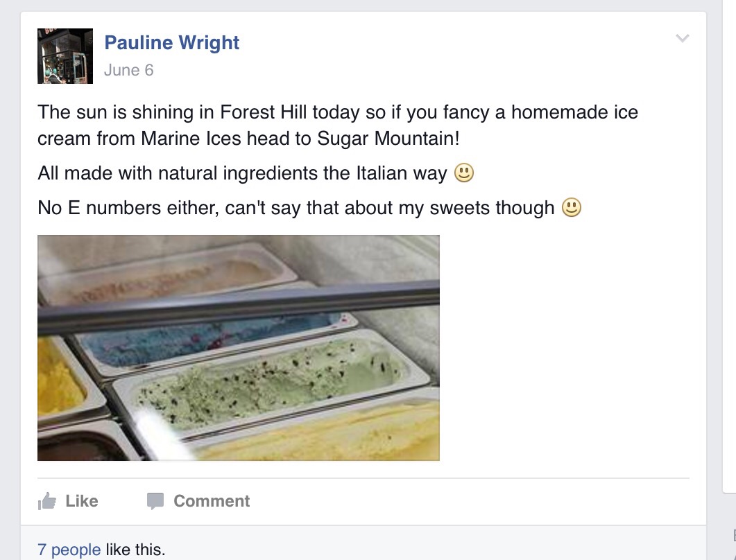Click smiley emoji after "Italian way"
The height and width of the screenshot is (560, 736).
point(463,173)
